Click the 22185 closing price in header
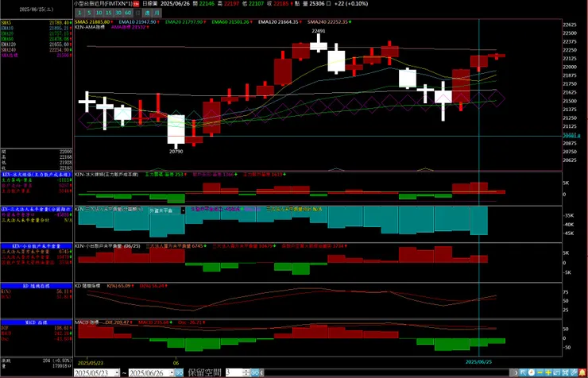Image resolution: width=588 pixels, height=378 pixels. [x=280, y=4]
